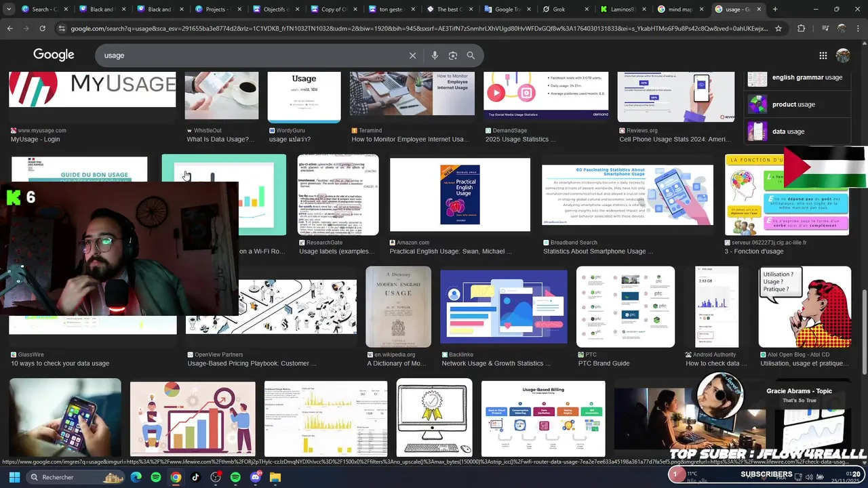
Task: Open Usage-Based Pricing Playbook result
Action: tap(252, 363)
